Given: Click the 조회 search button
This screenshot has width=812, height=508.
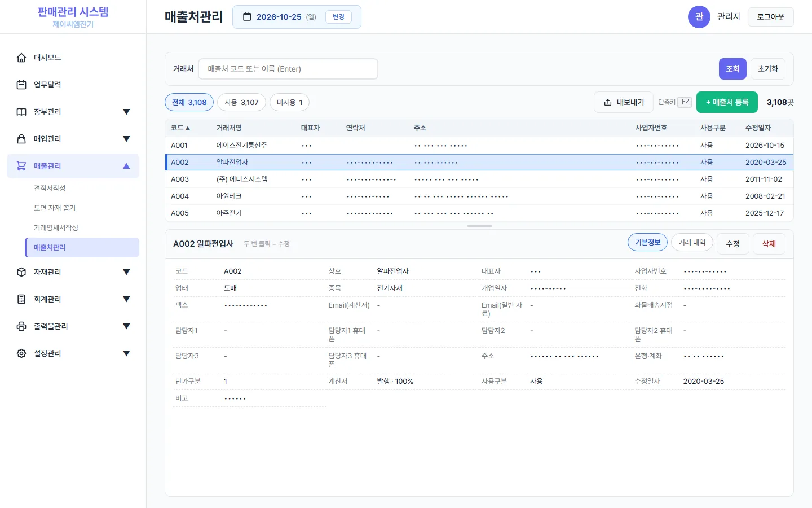Looking at the screenshot, I should (x=732, y=69).
